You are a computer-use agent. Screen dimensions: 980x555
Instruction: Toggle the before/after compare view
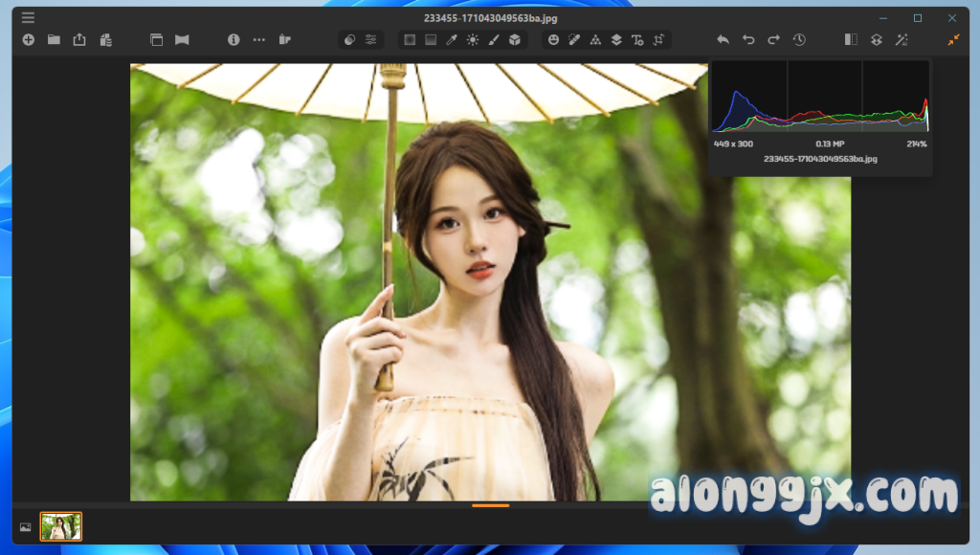tap(851, 40)
